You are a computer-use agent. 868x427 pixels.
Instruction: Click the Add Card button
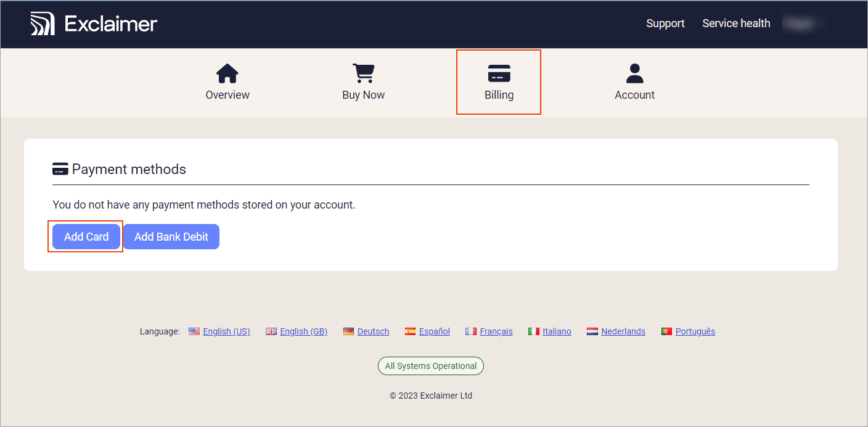(86, 237)
